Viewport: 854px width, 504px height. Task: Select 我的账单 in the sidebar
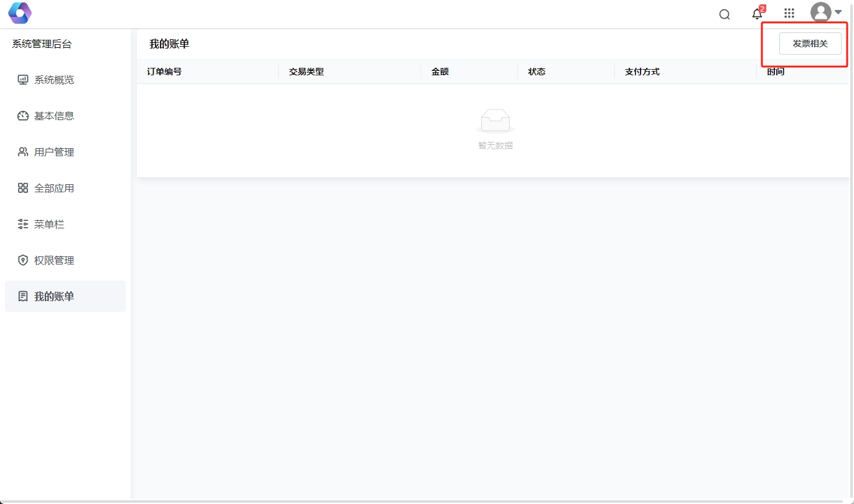[x=54, y=296]
